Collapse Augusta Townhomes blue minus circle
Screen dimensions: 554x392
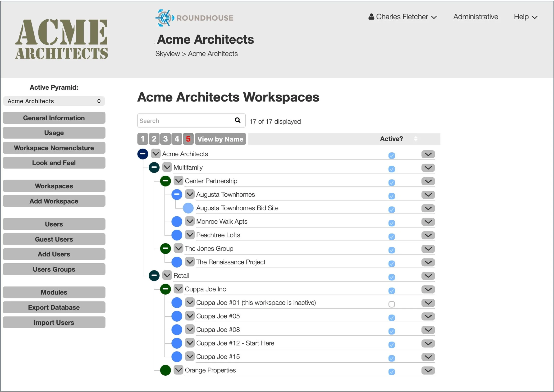pos(177,195)
